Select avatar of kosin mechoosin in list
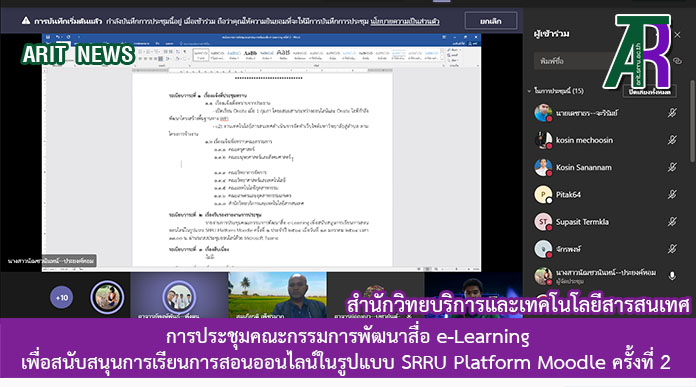Viewport: 696px width, 387px height. point(543,140)
